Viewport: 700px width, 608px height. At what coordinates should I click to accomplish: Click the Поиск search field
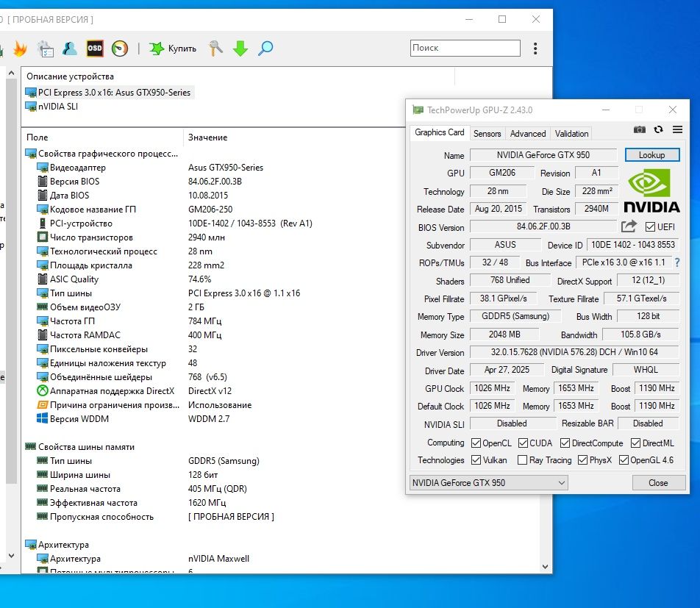(465, 48)
